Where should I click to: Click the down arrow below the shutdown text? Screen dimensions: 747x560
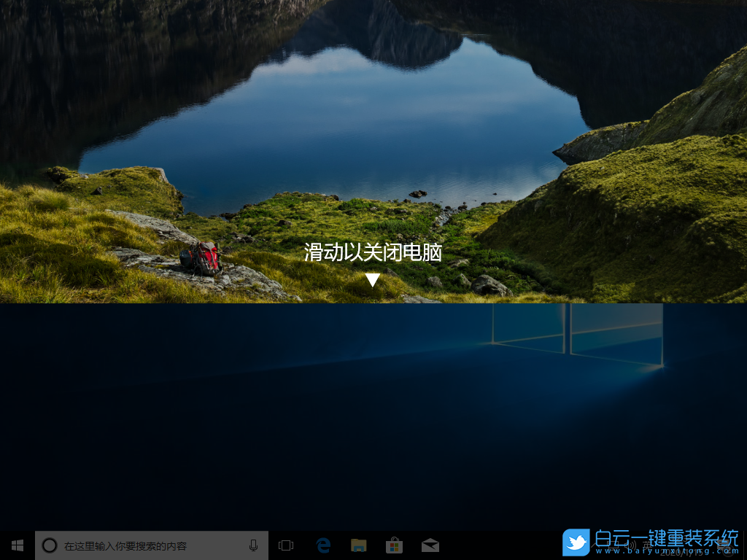(x=373, y=279)
